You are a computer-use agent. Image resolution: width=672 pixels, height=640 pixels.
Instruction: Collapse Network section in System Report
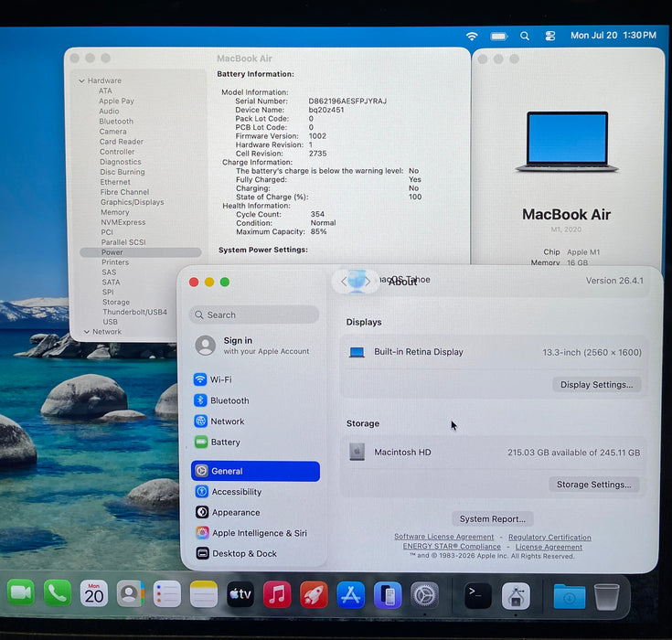[87, 332]
